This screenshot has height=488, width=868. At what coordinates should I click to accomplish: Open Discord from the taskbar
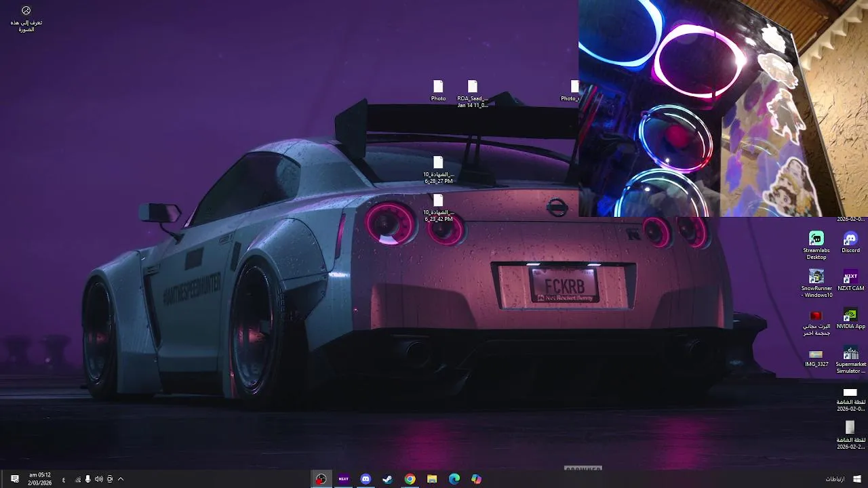366,479
